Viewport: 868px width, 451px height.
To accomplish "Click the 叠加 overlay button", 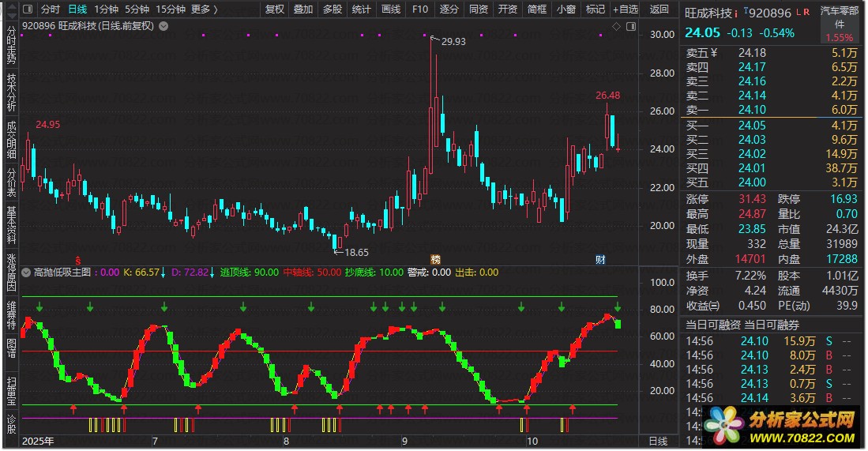I will click(x=303, y=9).
